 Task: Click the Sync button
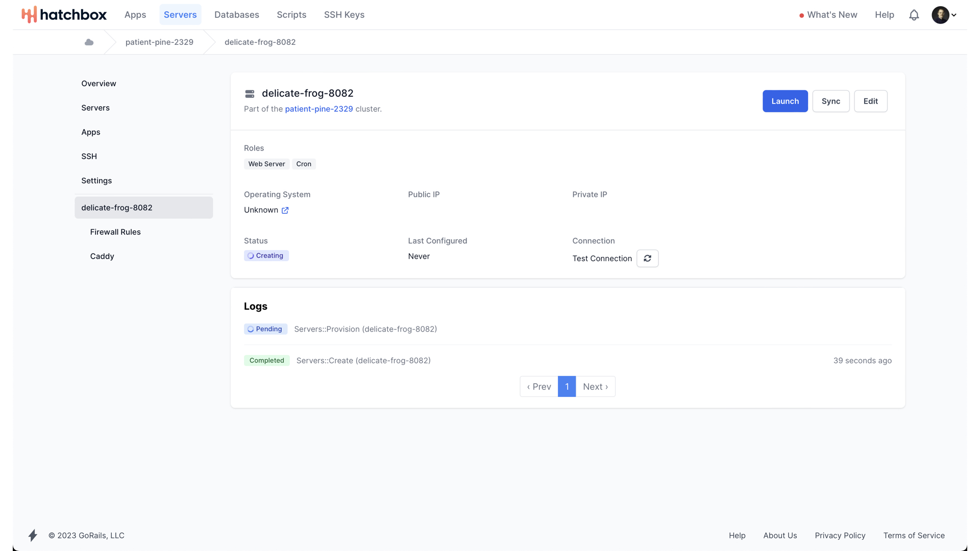[x=830, y=101]
